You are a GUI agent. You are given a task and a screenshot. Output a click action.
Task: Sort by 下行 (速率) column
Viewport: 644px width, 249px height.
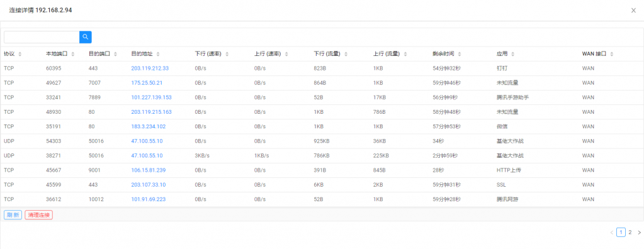[x=227, y=54]
